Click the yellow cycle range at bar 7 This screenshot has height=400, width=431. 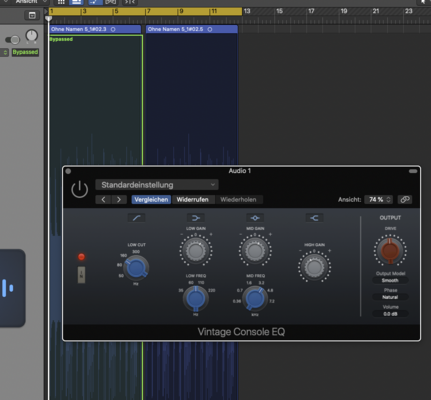(149, 11)
